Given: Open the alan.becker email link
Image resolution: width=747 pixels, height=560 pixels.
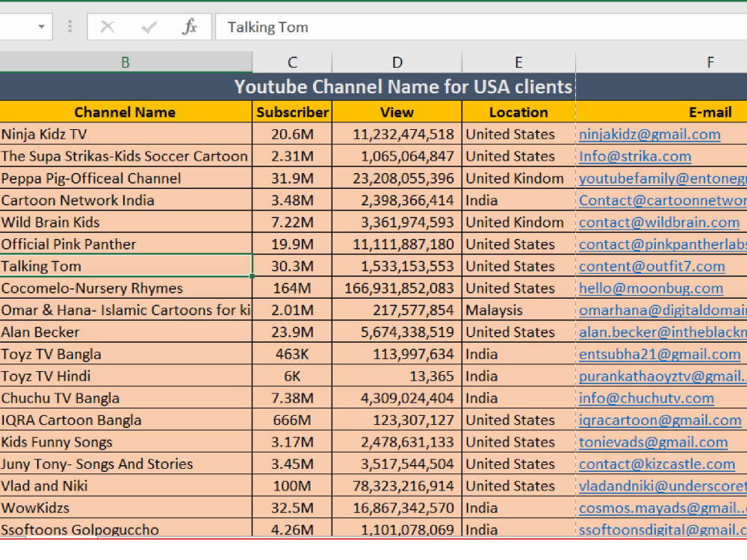Looking at the screenshot, I should (663, 332).
